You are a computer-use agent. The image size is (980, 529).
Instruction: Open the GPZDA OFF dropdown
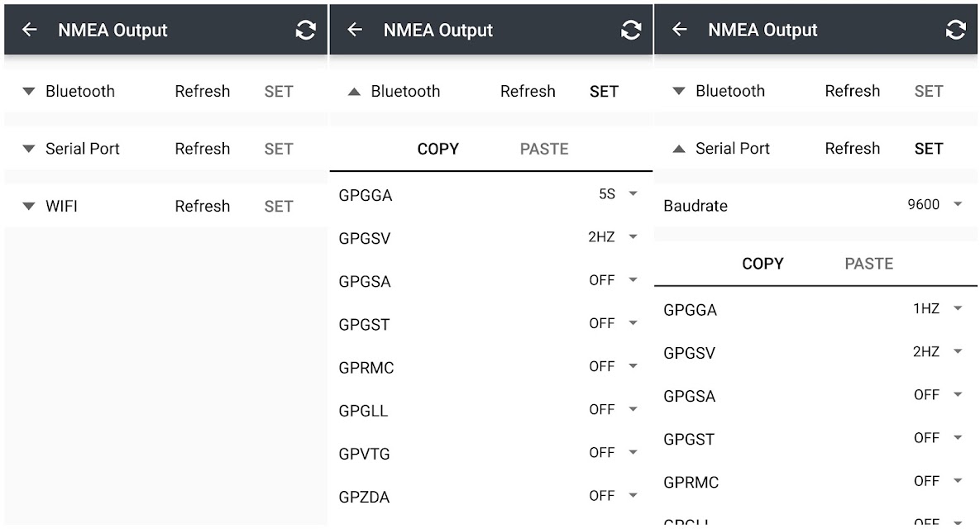[613, 496]
